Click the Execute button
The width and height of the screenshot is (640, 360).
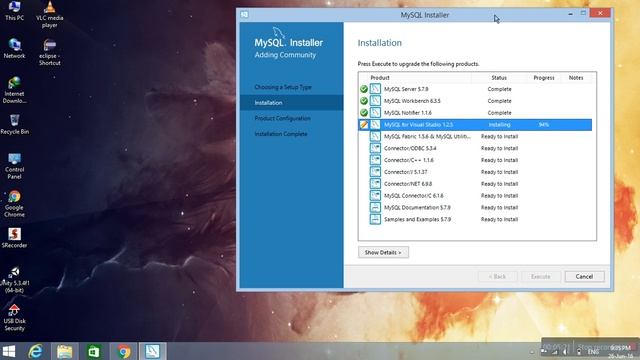(540, 276)
